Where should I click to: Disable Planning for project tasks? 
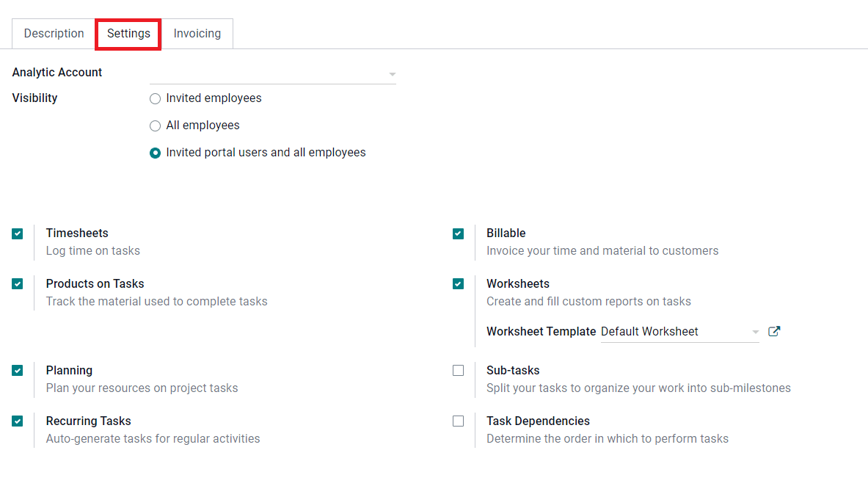[17, 370]
